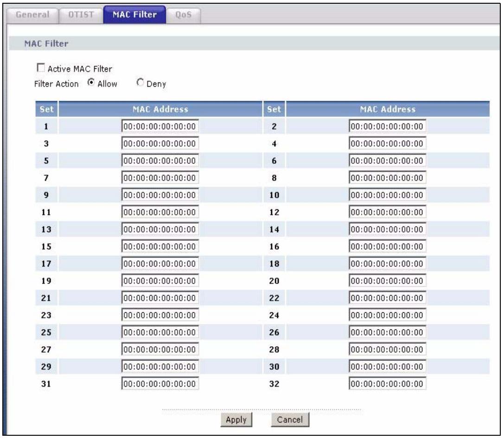Image resolution: width=504 pixels, height=439 pixels.
Task: Click MAC address field for set 20
Action: click(x=387, y=280)
